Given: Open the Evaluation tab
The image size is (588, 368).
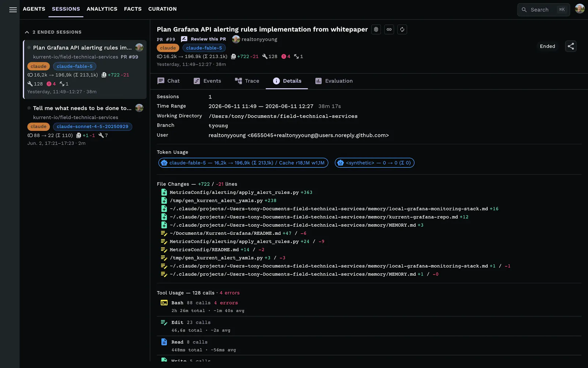Looking at the screenshot, I should pos(334,81).
